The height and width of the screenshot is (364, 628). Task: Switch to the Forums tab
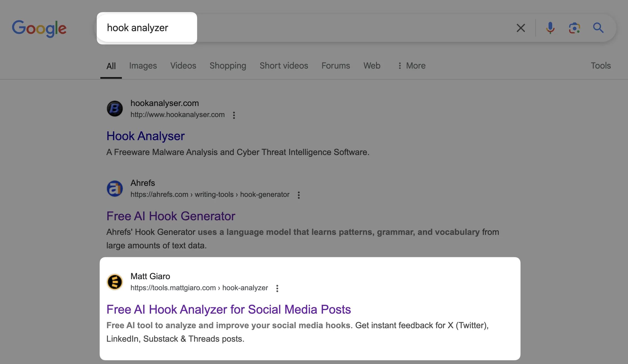336,66
